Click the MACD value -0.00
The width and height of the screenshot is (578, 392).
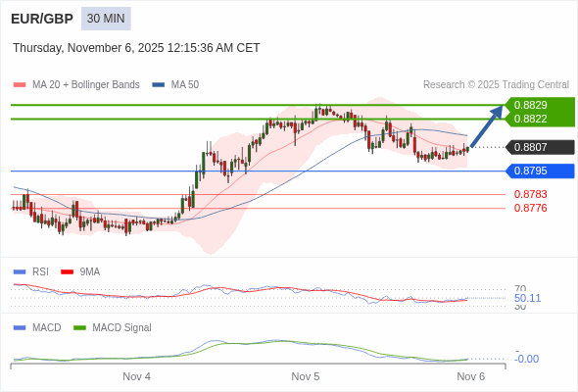coord(526,359)
